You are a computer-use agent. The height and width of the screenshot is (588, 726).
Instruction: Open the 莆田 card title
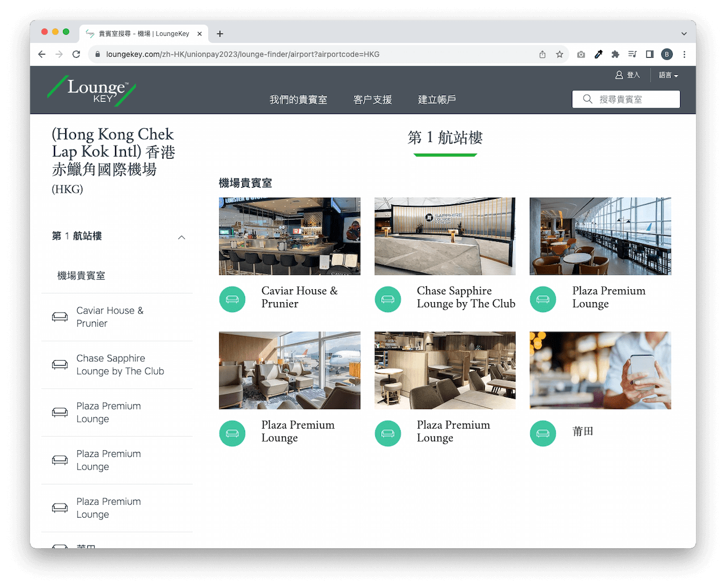pyautogui.click(x=583, y=432)
